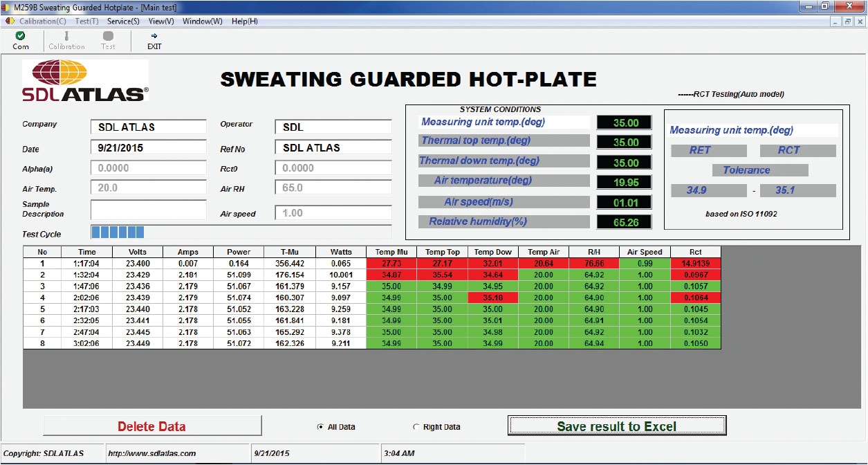Click the Air speed readout 01.01

624,203
